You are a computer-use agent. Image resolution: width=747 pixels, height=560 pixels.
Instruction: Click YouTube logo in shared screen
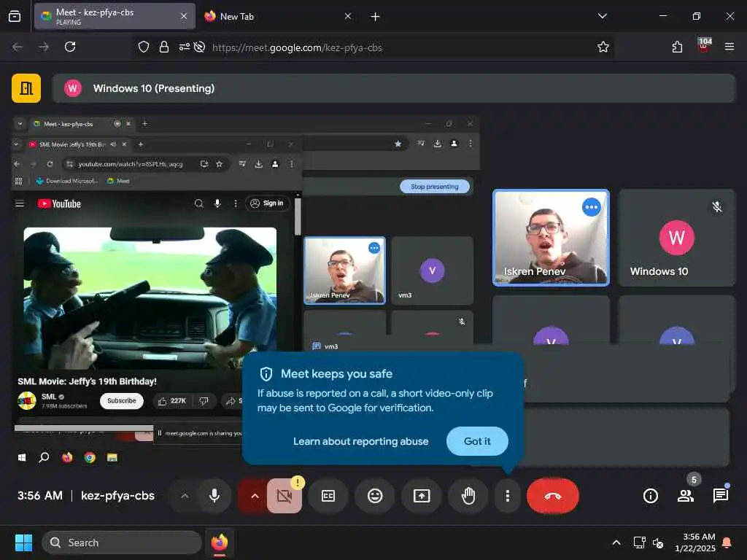[59, 204]
